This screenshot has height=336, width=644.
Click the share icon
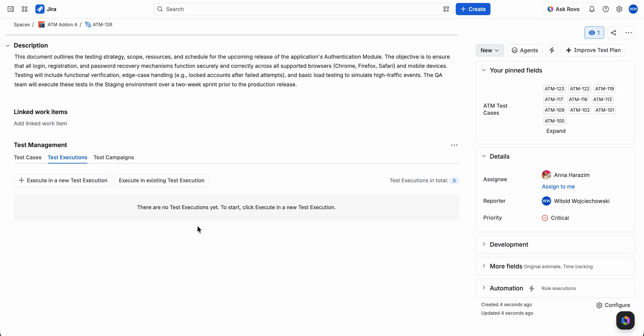point(613,33)
